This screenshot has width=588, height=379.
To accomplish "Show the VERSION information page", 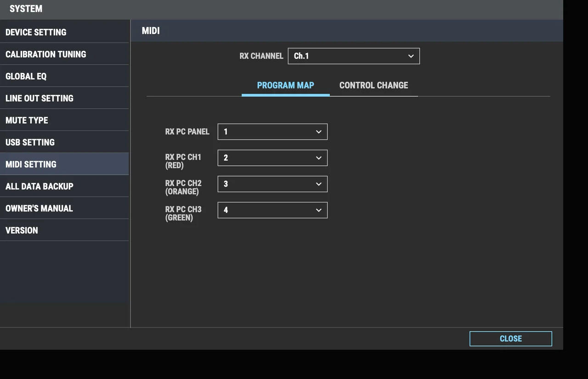I will tap(64, 230).
